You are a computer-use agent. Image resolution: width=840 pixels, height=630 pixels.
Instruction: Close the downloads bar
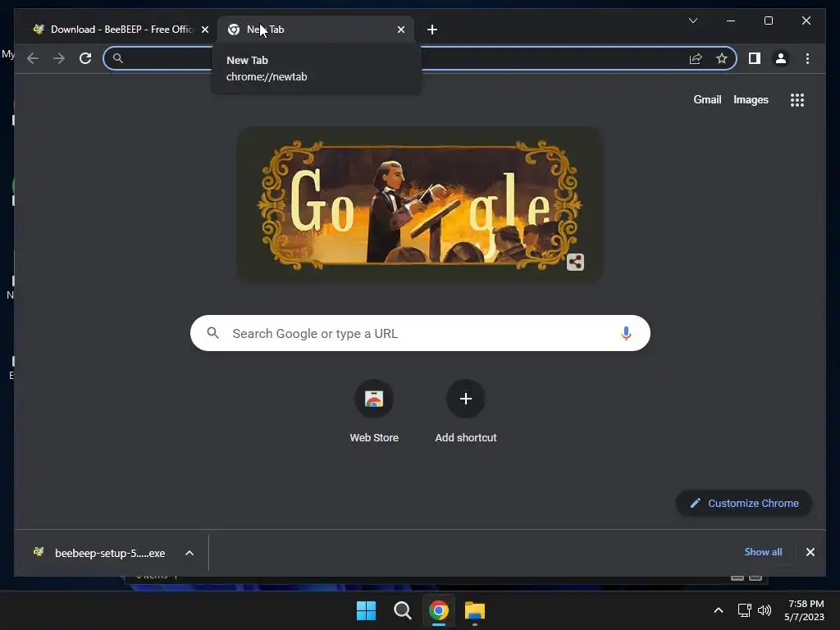coord(810,552)
